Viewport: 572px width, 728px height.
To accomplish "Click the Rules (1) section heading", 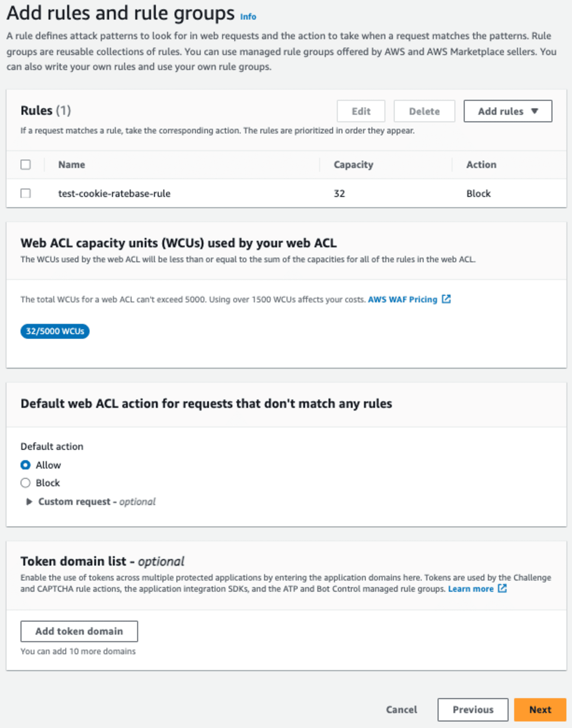I will (46, 110).
